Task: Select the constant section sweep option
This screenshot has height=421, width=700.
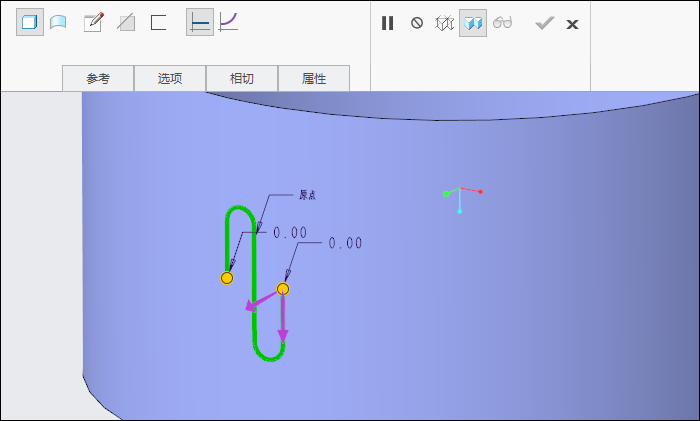Action: (x=200, y=22)
